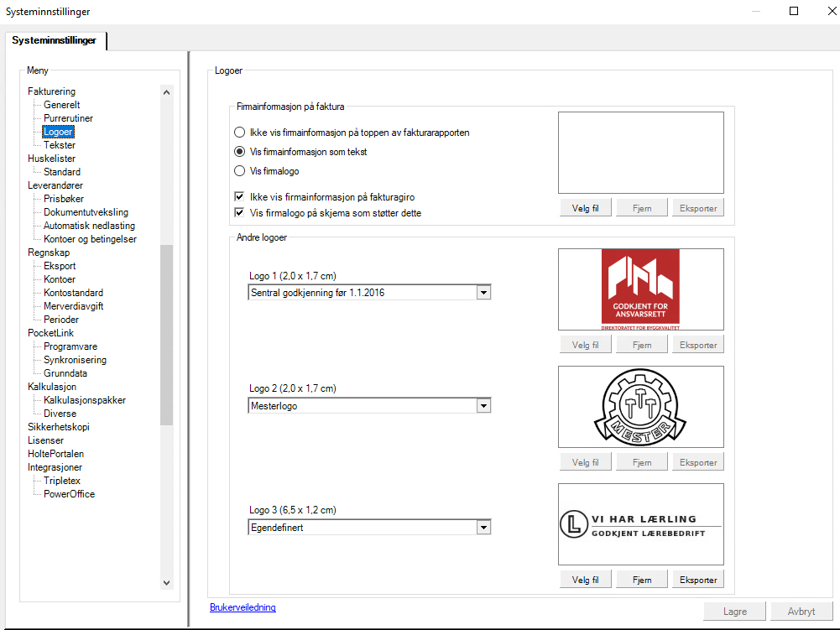Select Kalkulasjon in the menu tree

pos(52,386)
